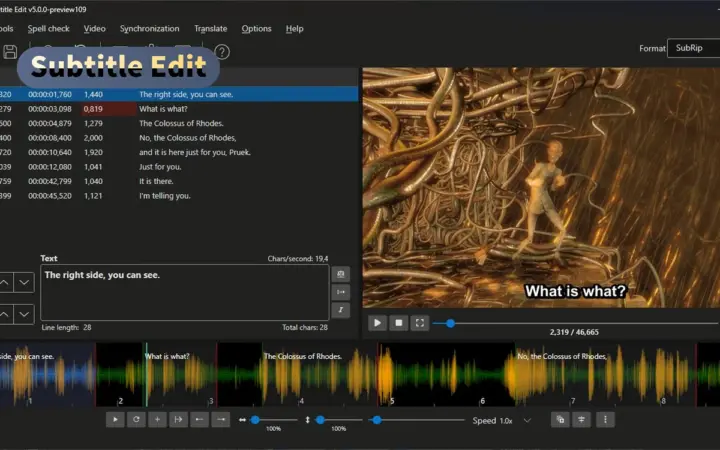Select subtitle row 'I'm telling you.'
This screenshot has height=450, width=720.
(179, 196)
